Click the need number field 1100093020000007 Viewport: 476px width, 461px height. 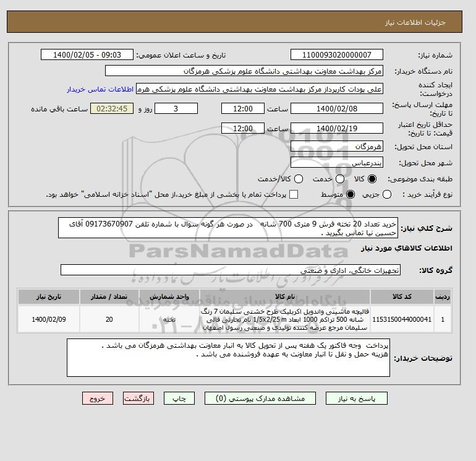tap(337, 55)
